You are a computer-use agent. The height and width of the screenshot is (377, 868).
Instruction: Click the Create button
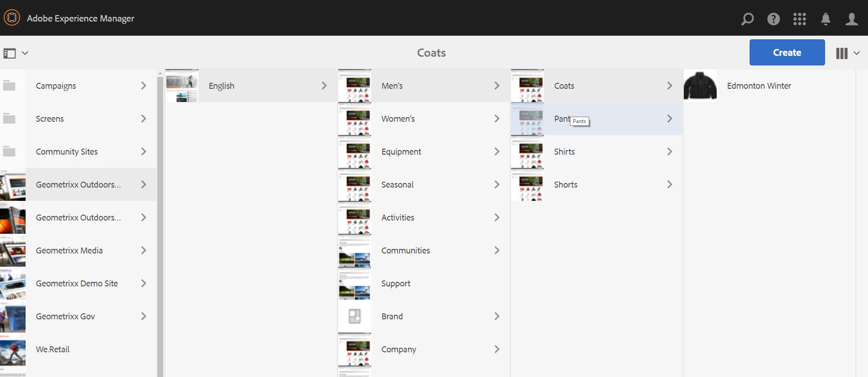coord(787,52)
